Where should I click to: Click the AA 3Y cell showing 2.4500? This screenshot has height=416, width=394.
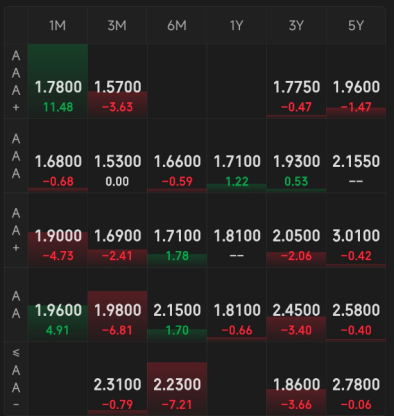[x=296, y=305]
